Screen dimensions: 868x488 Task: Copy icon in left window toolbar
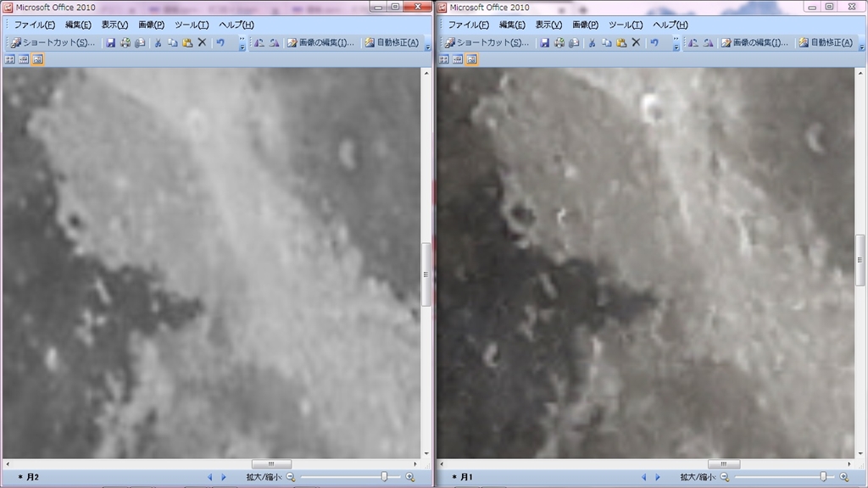tap(173, 42)
